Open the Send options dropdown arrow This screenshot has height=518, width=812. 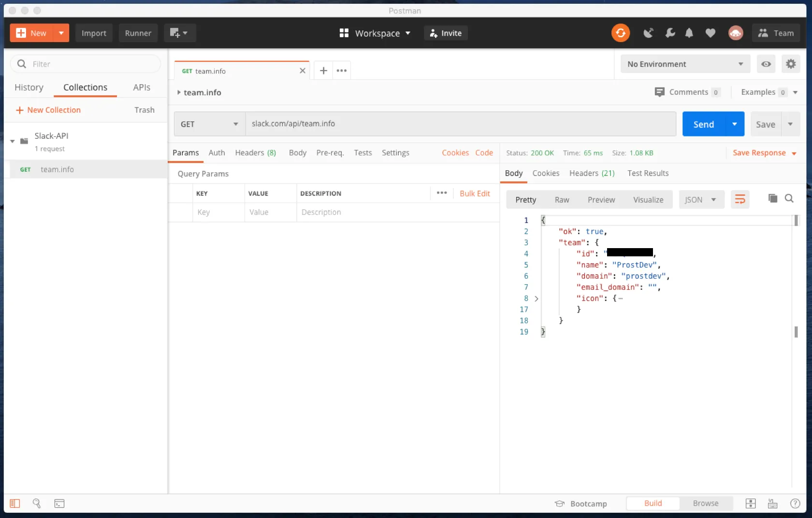(735, 124)
